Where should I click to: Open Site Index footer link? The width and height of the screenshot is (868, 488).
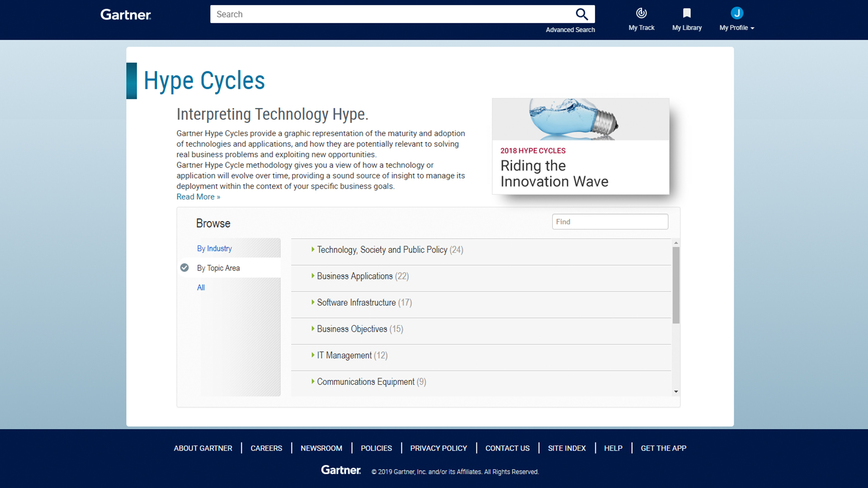click(x=566, y=448)
